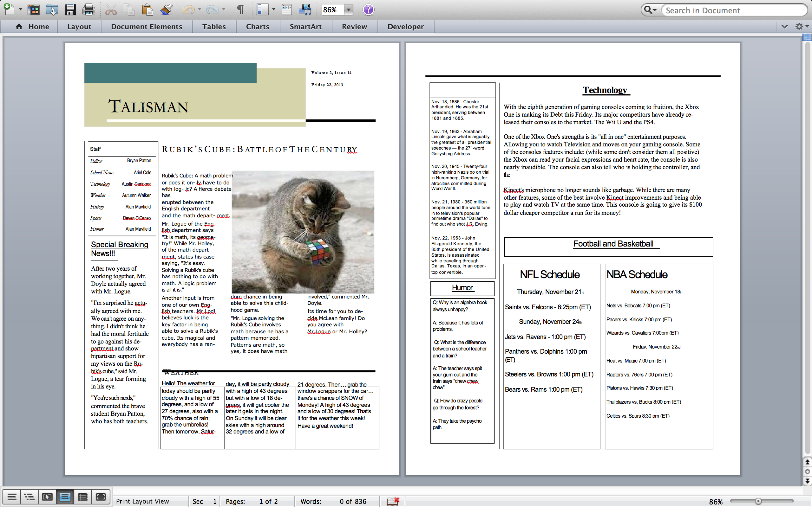Open the Media Browser icon
812x507 pixels.
click(305, 10)
